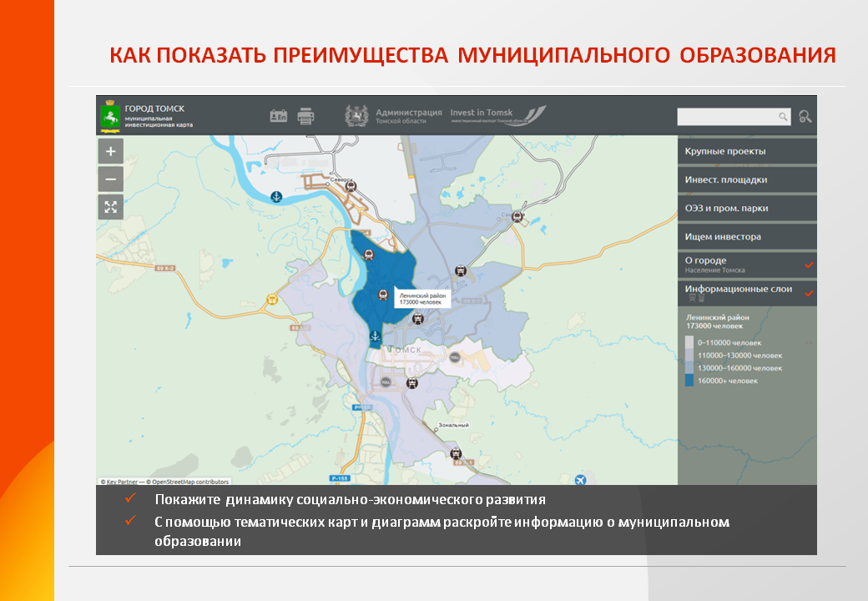Select the anchor port marker on the northern river bend
This screenshot has width=868, height=601.
coord(276,196)
